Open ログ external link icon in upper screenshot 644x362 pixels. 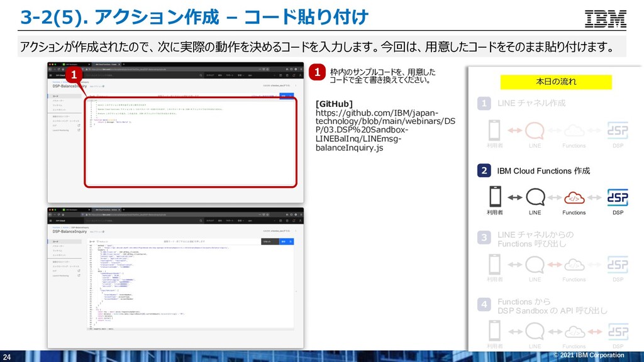point(79,125)
